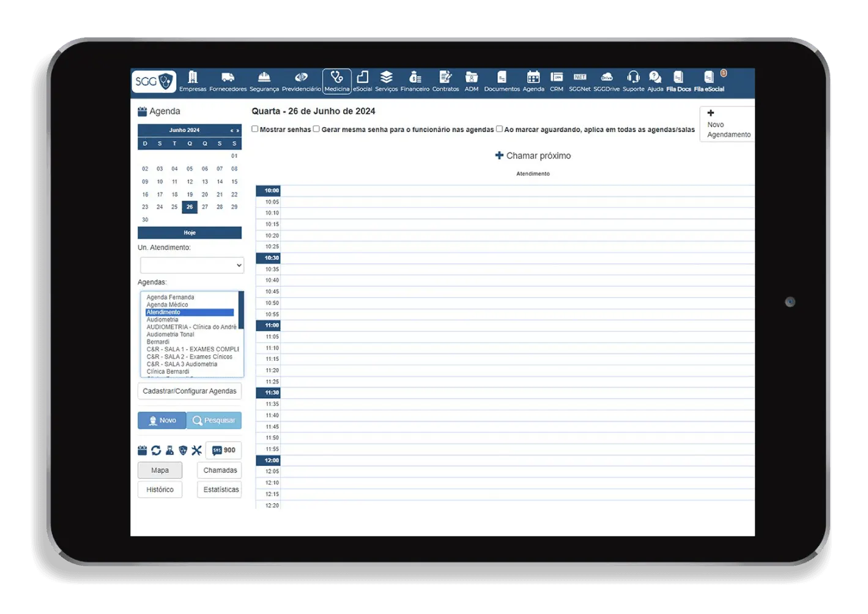Go to next month in calendar header
The height and width of the screenshot is (614, 868).
tap(237, 130)
